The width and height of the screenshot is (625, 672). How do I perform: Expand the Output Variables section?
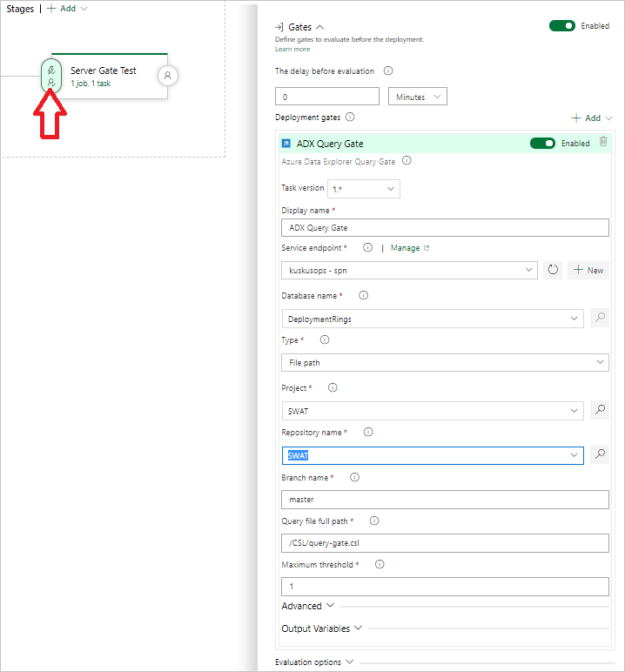click(321, 628)
